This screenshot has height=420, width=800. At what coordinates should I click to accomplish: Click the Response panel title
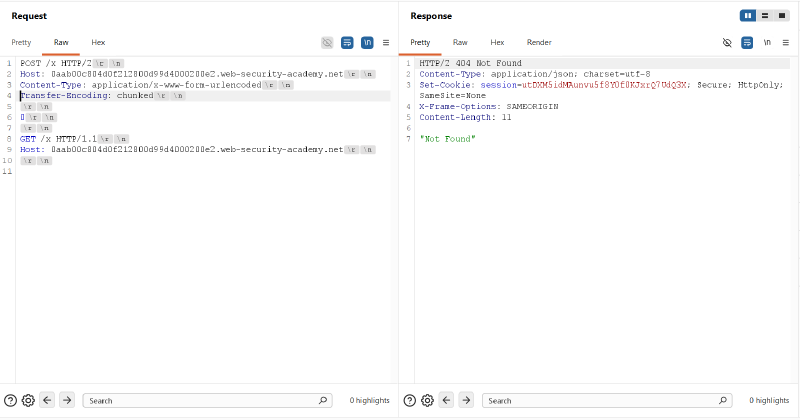(431, 16)
